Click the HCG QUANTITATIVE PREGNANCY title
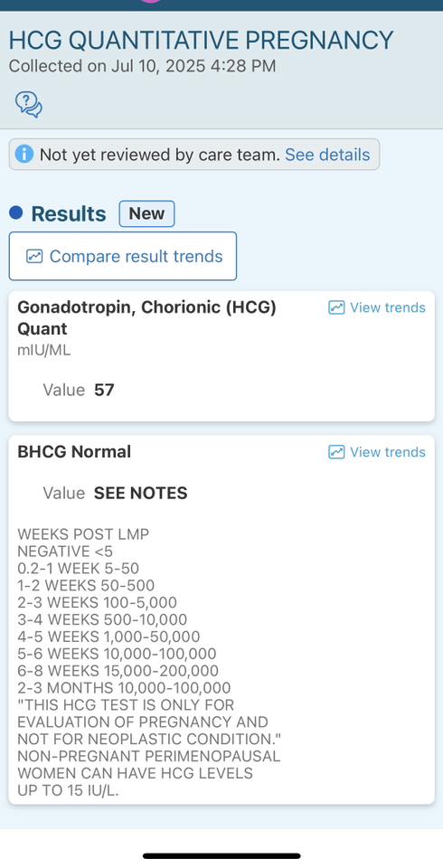The height and width of the screenshot is (868, 443). (201, 41)
